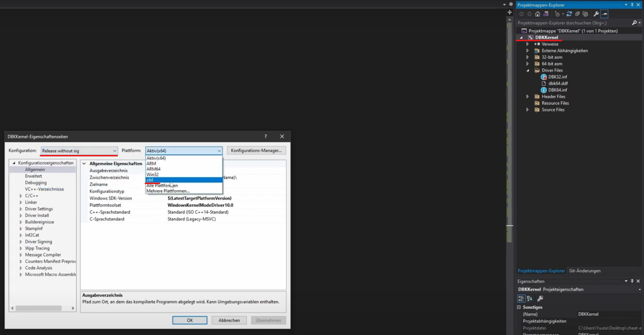Click the Verweise references icon
This screenshot has width=644, height=335.
coord(537,44)
